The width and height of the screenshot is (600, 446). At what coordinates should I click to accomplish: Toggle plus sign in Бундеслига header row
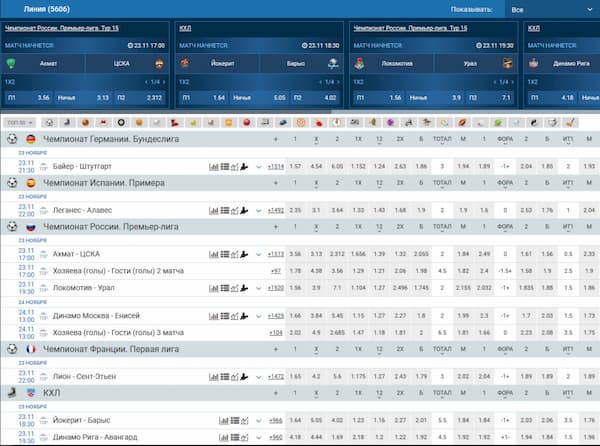tap(276, 139)
